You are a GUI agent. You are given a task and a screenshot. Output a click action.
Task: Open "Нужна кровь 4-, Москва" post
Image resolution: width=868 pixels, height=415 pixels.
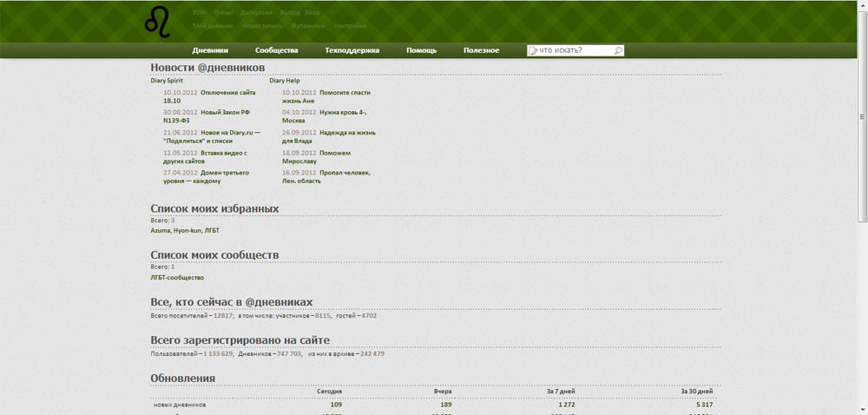(324, 116)
